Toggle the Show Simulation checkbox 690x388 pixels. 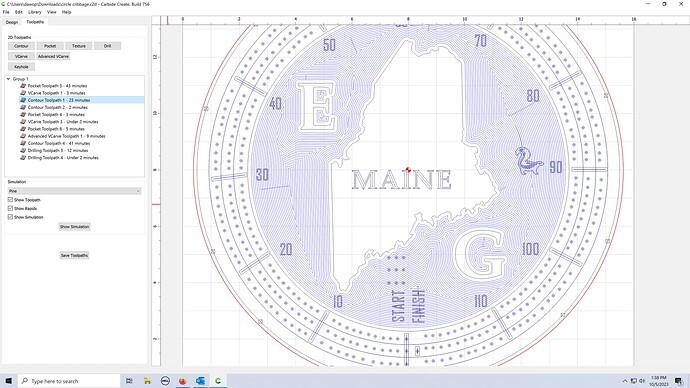(10, 217)
